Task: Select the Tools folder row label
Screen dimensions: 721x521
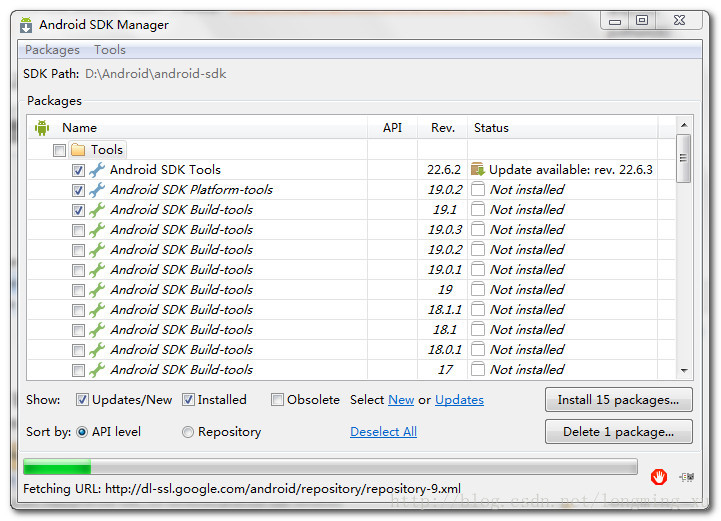Action: pyautogui.click(x=107, y=150)
